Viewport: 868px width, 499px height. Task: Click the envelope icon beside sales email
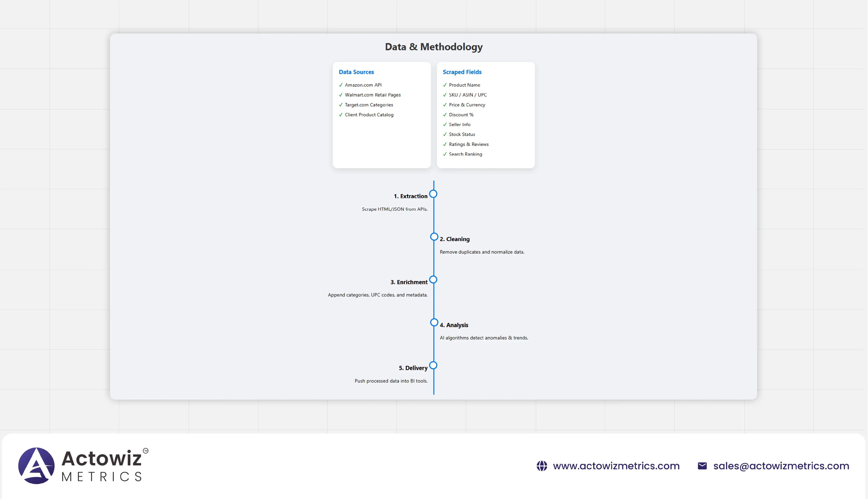click(x=702, y=466)
